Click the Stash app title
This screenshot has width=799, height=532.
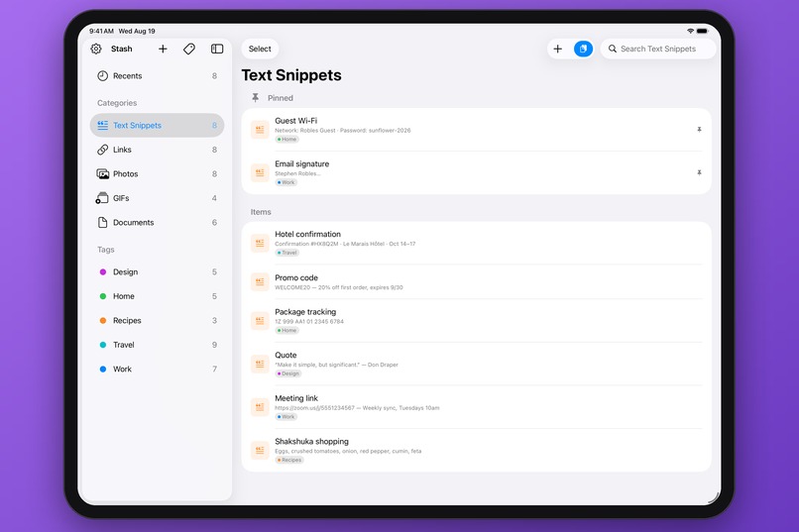pos(122,49)
